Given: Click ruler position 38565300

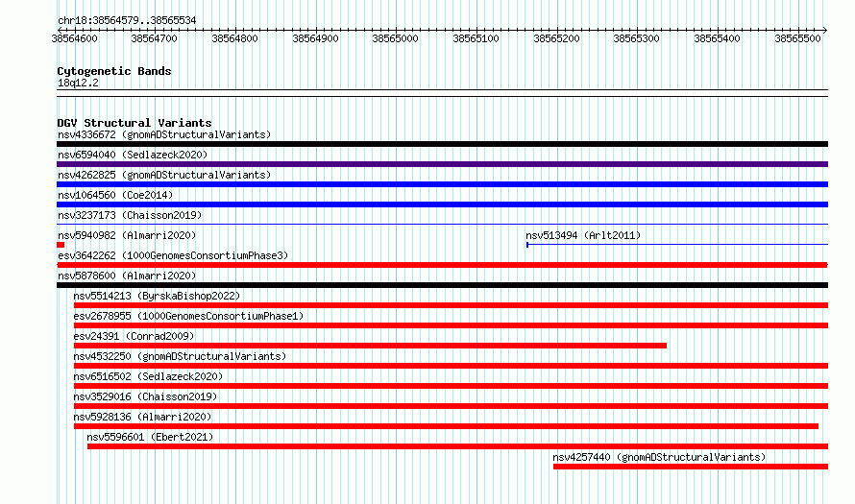Looking at the screenshot, I should [x=636, y=38].
